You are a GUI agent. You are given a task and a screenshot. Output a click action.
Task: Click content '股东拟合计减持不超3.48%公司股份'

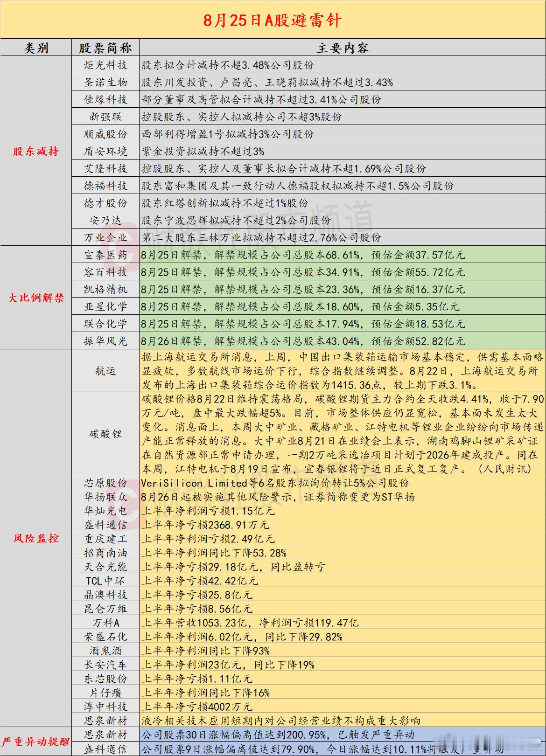pyautogui.click(x=228, y=65)
